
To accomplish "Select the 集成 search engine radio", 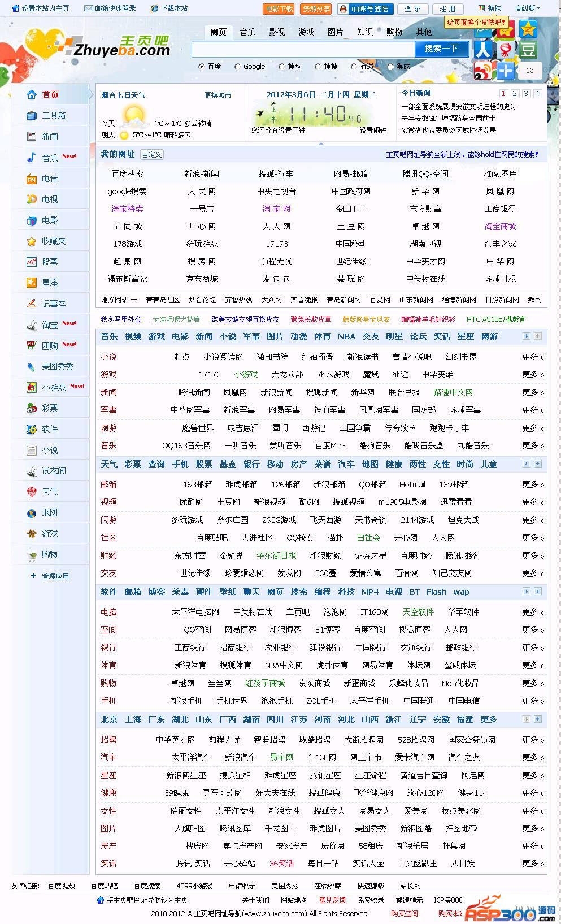I will 390,67.
